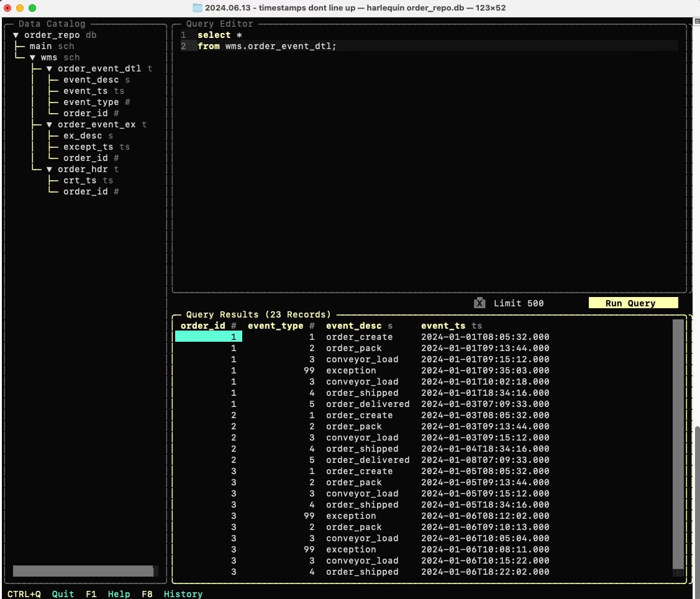Select order_id under order_event_ex

(91, 158)
